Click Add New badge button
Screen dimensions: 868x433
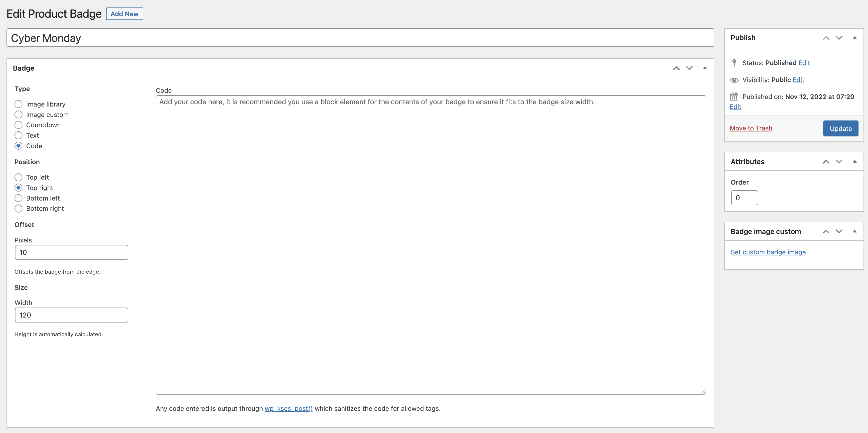(124, 14)
